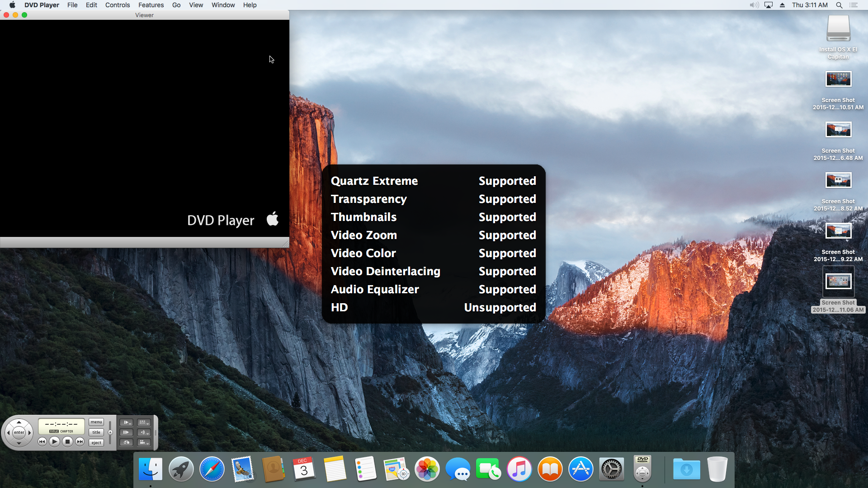Open the Apple menu

click(x=12, y=5)
